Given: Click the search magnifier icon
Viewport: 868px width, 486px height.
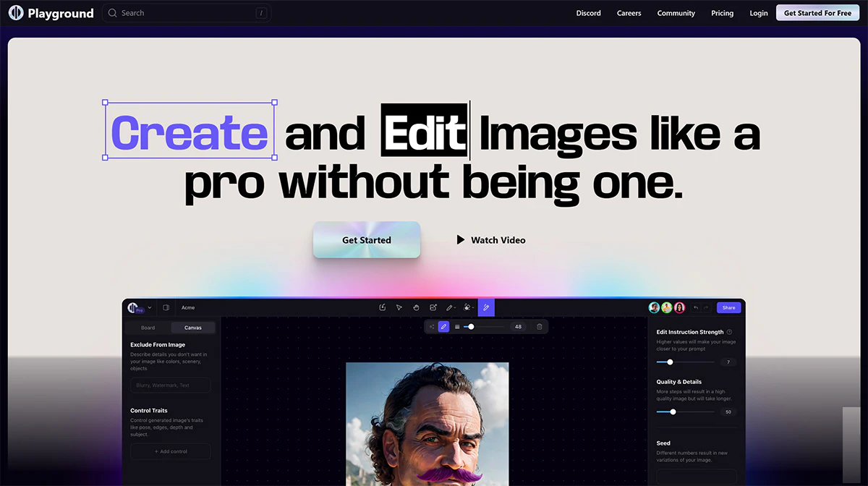Looking at the screenshot, I should (112, 13).
